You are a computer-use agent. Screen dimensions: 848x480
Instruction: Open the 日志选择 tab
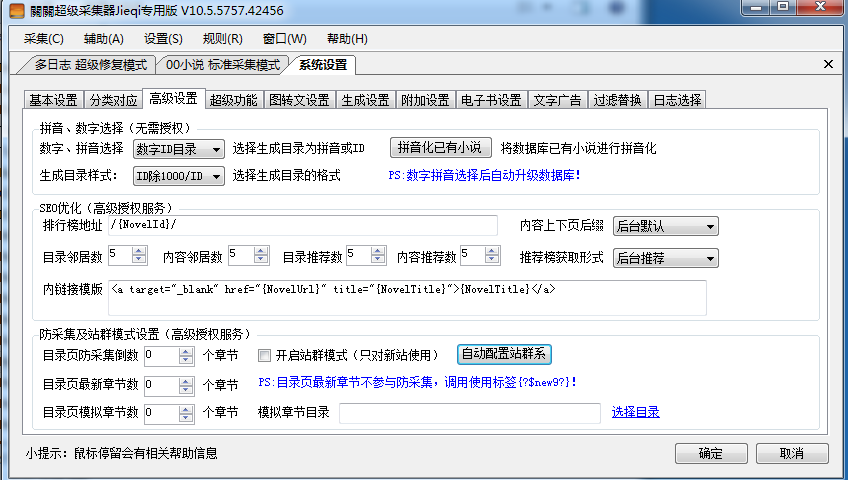point(678,100)
